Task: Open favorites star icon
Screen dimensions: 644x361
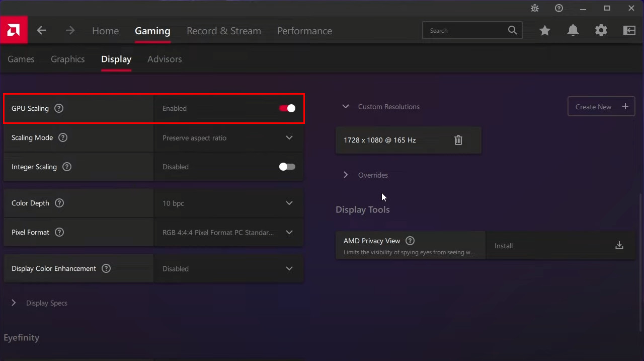Action: 545,31
